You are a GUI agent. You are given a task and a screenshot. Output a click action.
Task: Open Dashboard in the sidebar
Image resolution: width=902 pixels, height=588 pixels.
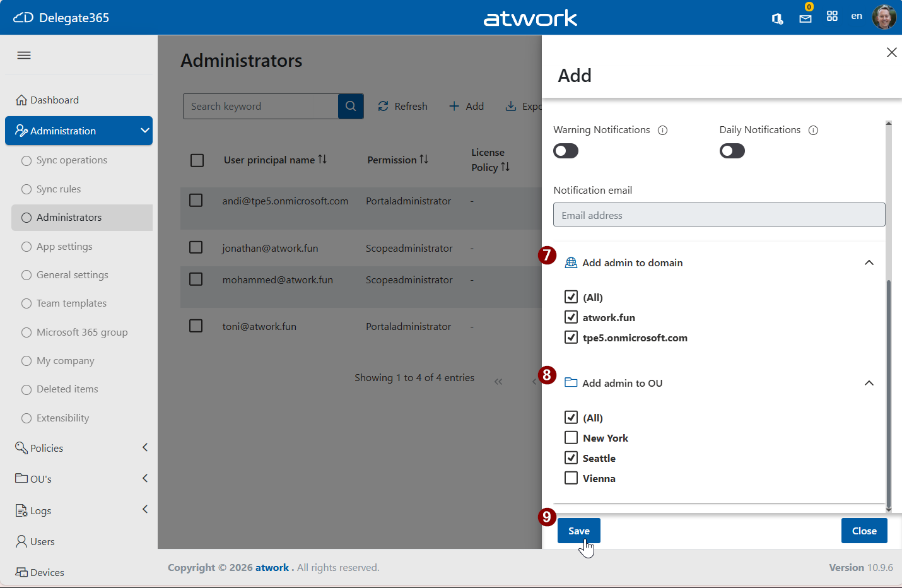(x=47, y=100)
